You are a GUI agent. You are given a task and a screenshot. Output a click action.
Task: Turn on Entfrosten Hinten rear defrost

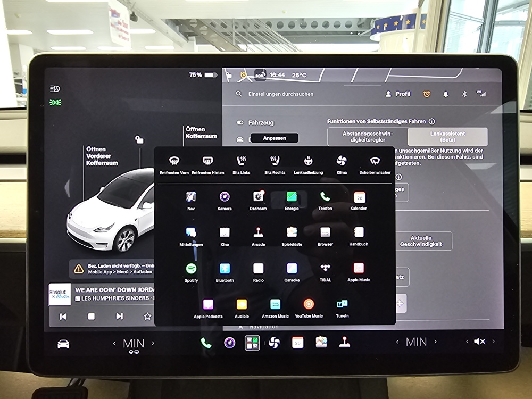(207, 164)
